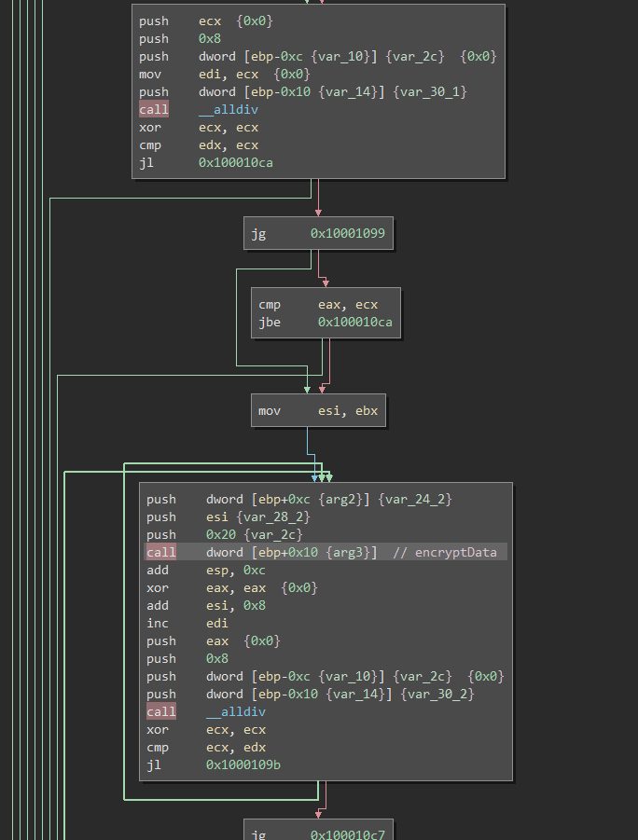Select the 'cmp edx, ecx' instruction

tap(199, 145)
